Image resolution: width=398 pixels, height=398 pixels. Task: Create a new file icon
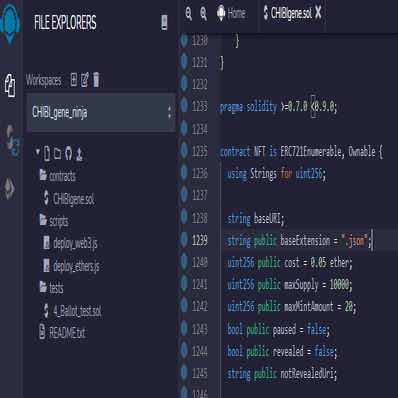[47, 153]
